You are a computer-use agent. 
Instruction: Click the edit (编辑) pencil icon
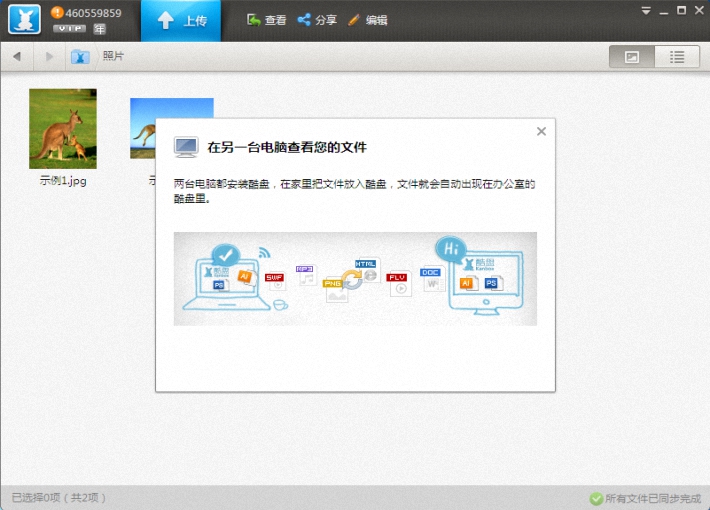[x=354, y=20]
